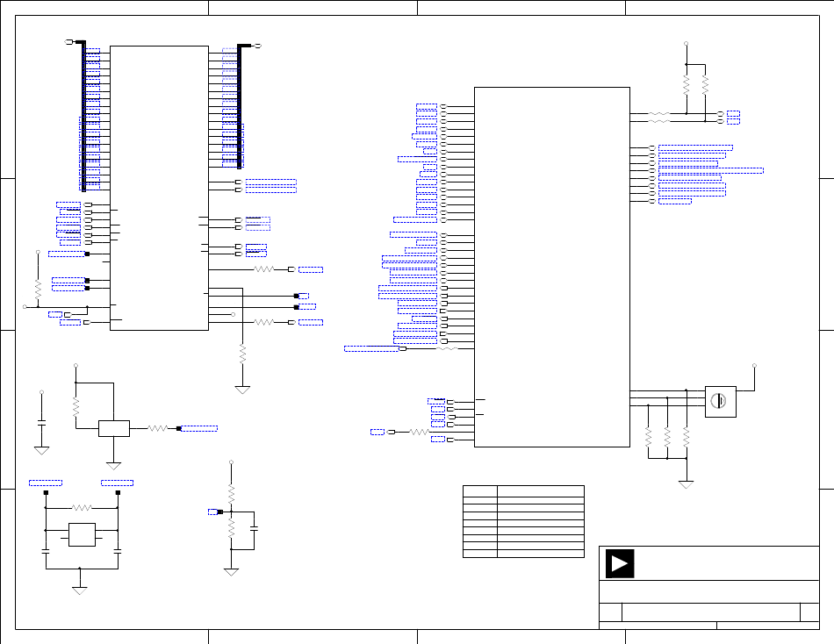Viewport: 834px width, 644px height.
Task: Select the ground symbol under the three-pin rectangular component
Action: (114, 466)
